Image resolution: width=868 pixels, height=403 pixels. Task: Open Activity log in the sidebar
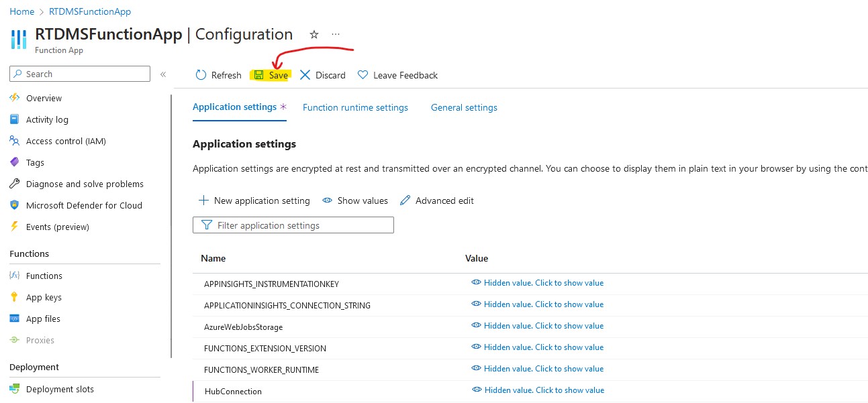pos(47,119)
